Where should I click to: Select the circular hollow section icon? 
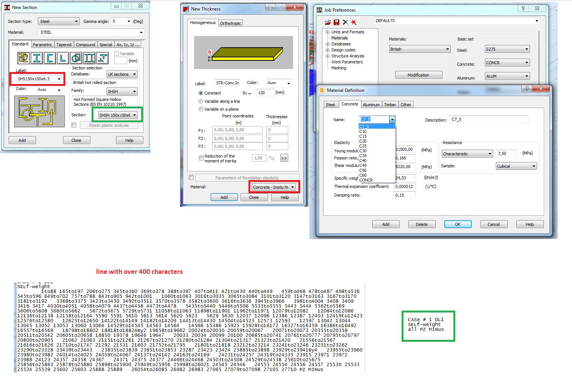pos(77,58)
